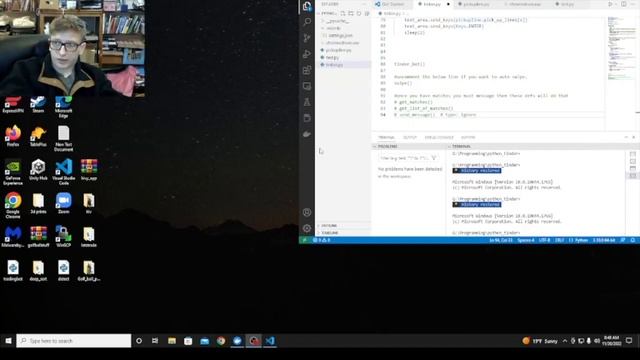This screenshot has height=360, width=640.
Task: Show hidden system tray icons chevron
Action: (565, 341)
